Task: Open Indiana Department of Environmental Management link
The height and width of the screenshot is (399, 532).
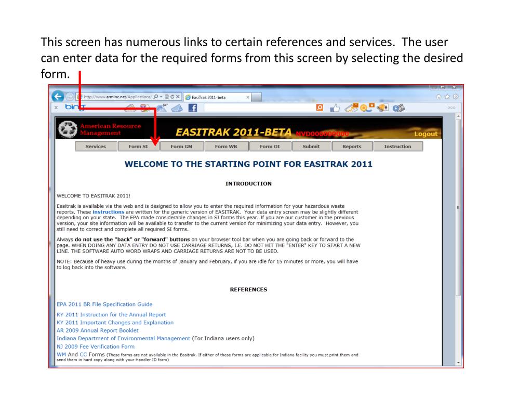Action: point(124,338)
